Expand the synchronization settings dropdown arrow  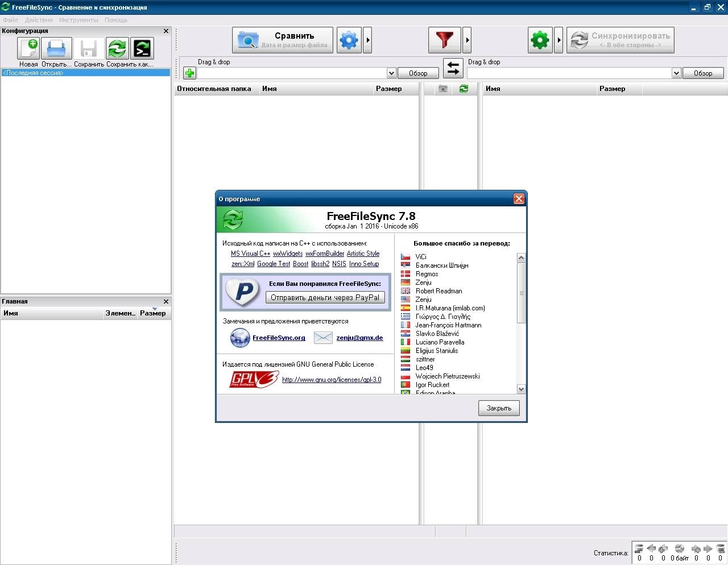tap(559, 40)
